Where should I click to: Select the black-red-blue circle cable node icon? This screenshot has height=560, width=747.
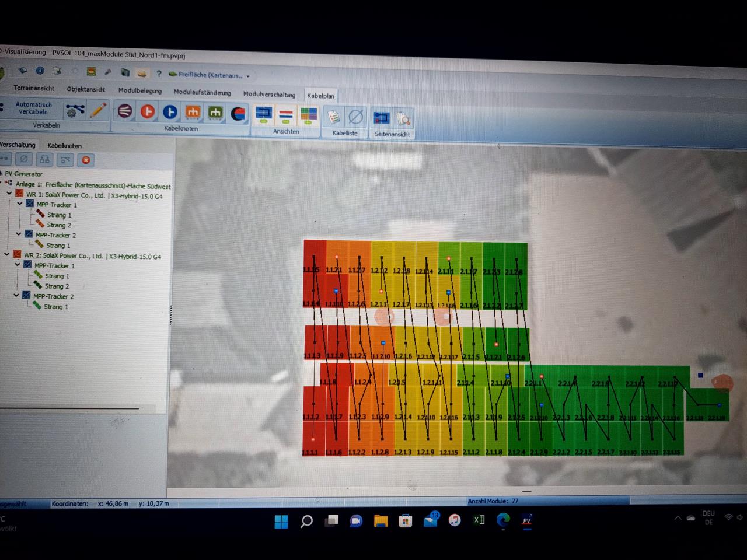(x=238, y=113)
